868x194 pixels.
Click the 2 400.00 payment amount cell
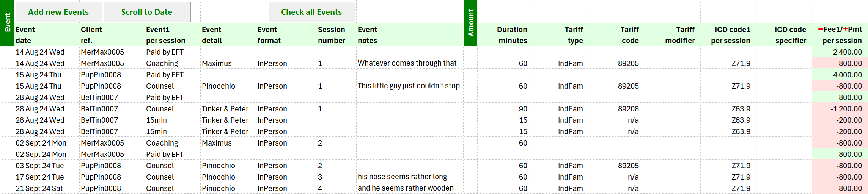tap(847, 52)
